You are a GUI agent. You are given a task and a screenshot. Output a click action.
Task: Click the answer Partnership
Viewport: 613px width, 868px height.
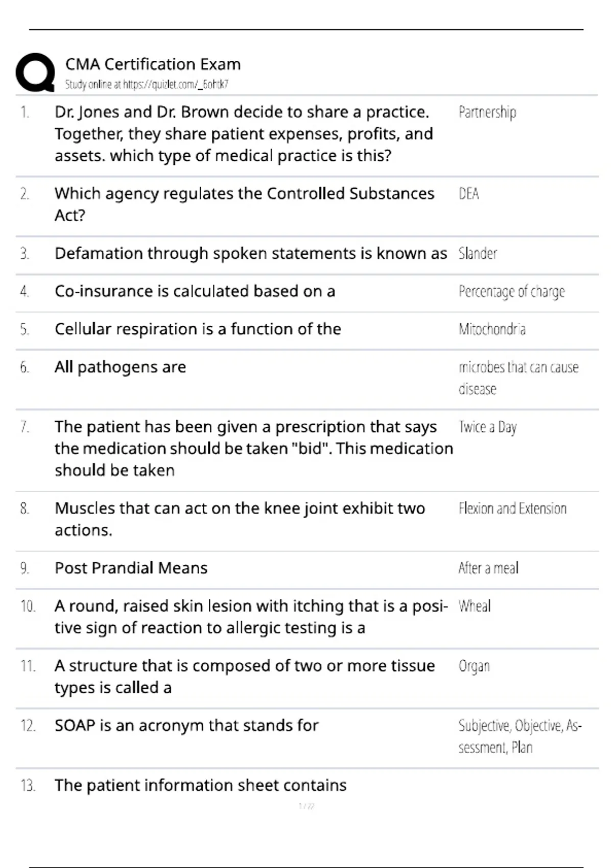[487, 112]
